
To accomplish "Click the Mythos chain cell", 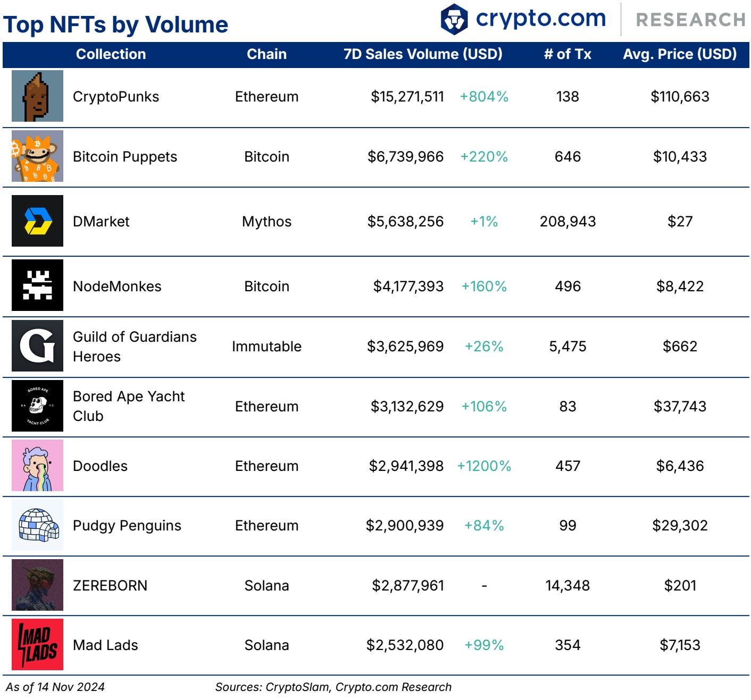I will coord(266,222).
